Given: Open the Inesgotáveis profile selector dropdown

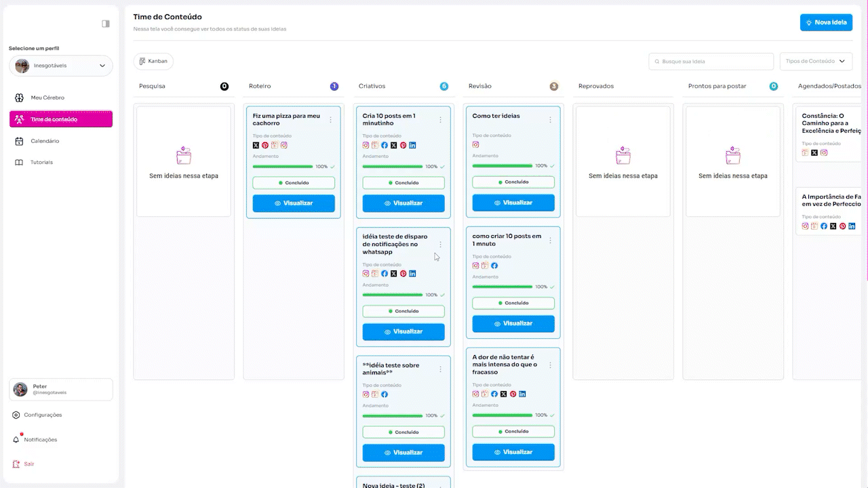Looking at the screenshot, I should point(61,66).
